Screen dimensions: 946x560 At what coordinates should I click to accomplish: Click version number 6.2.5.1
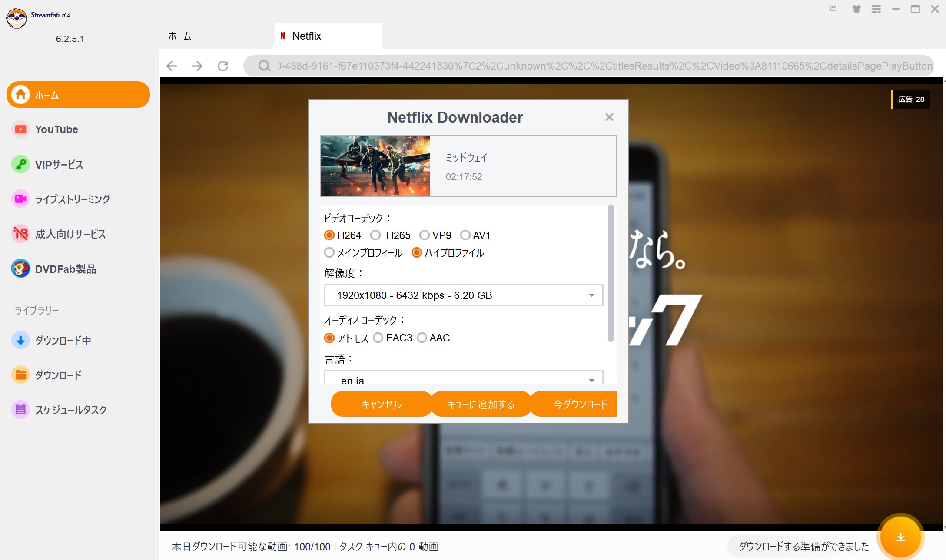tap(70, 39)
